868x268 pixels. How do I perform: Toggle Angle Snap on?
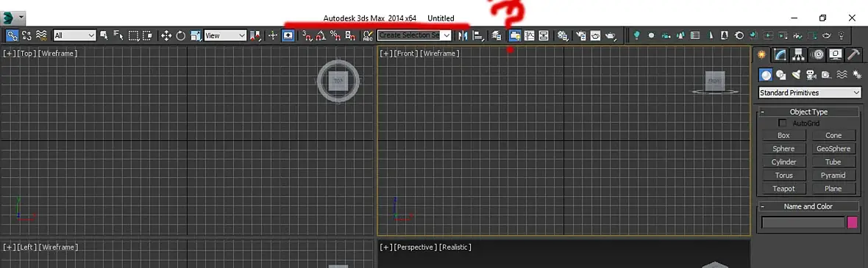pyautogui.click(x=321, y=35)
